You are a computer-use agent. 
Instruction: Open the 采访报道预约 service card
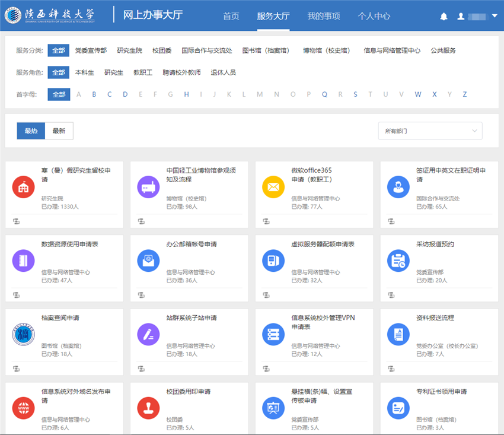coord(435,244)
